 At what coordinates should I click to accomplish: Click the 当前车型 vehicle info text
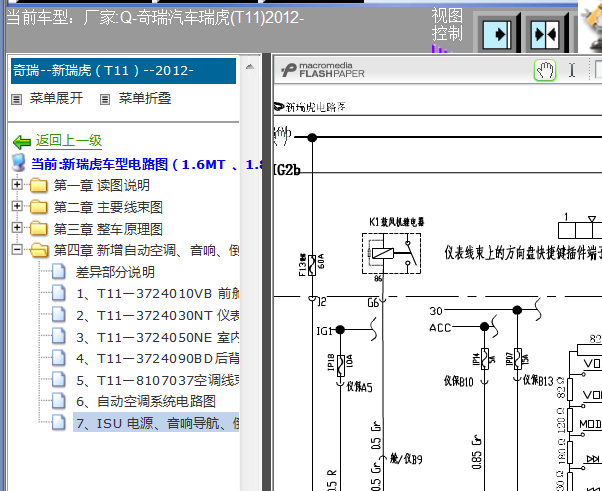point(155,18)
